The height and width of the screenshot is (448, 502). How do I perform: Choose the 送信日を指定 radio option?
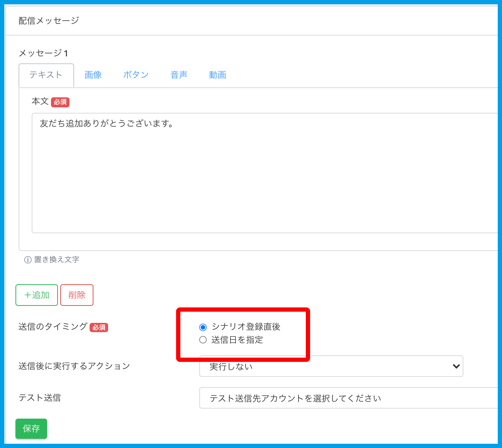(x=203, y=340)
